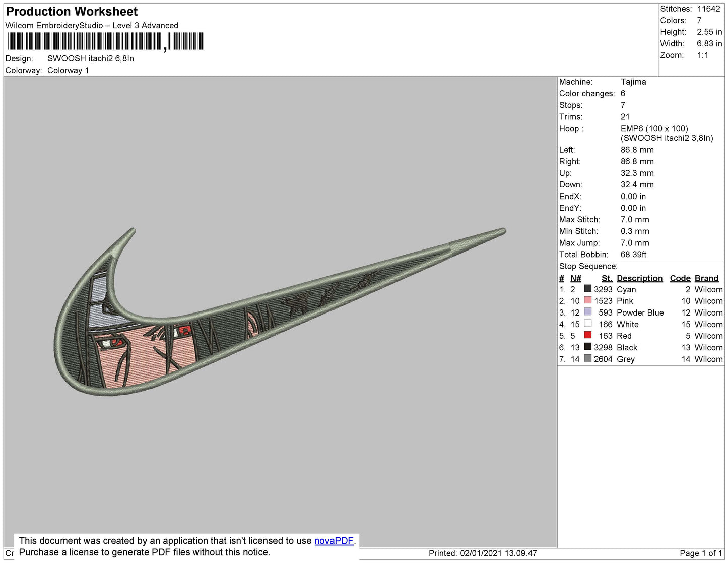Click the Description column header

coord(639,278)
